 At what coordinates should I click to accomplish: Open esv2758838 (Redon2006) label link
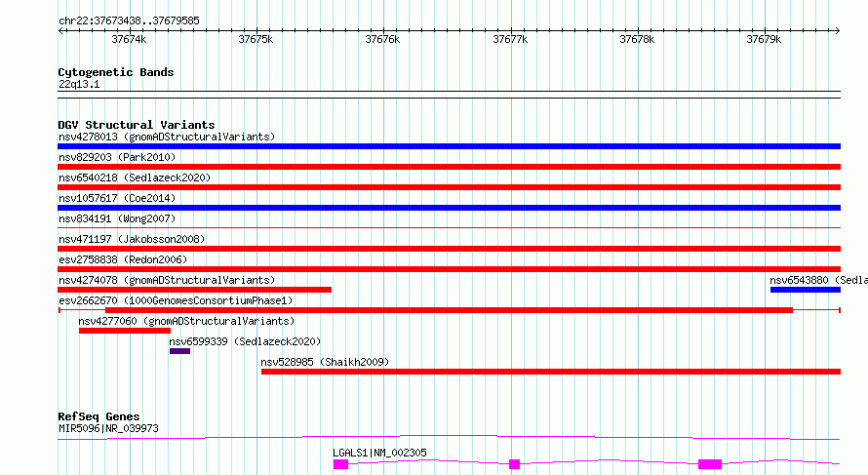point(123,259)
